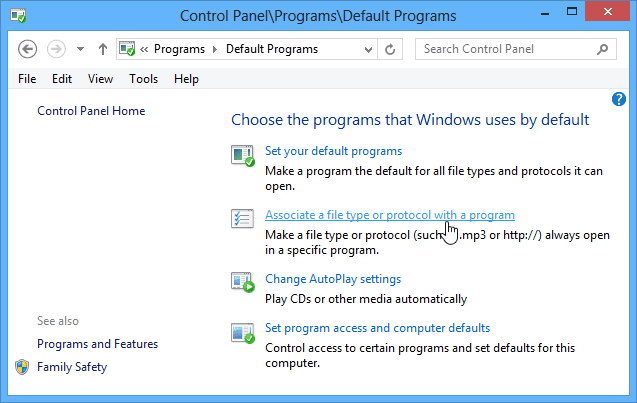Click the Back navigation arrow

coord(28,50)
